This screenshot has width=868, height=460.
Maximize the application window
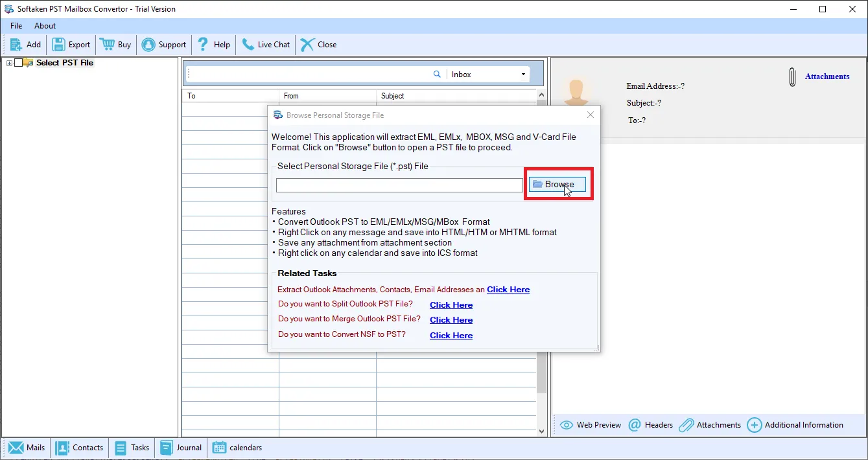pos(823,9)
